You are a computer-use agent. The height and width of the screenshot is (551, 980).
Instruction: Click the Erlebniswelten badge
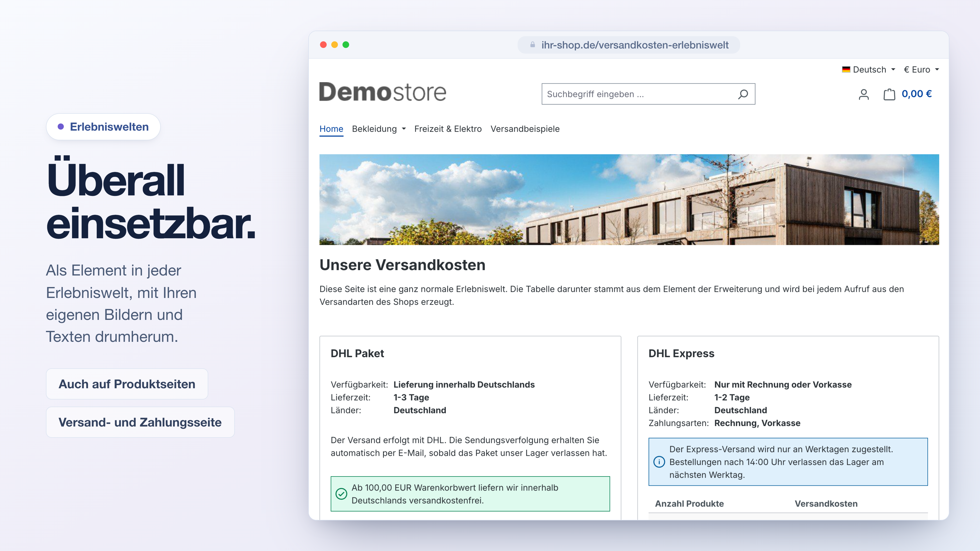[103, 127]
